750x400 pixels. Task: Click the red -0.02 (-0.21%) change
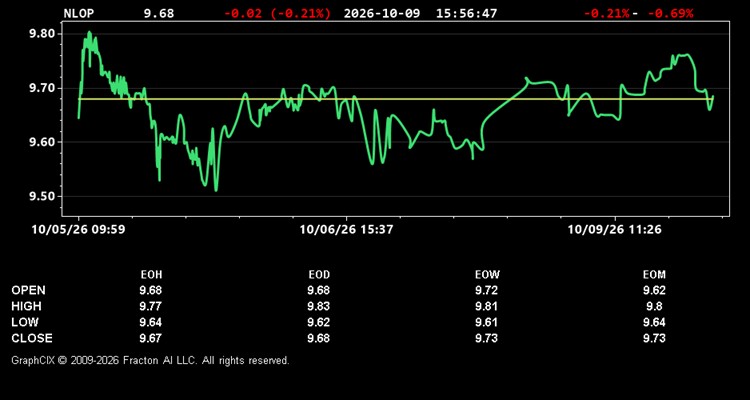[x=277, y=13]
